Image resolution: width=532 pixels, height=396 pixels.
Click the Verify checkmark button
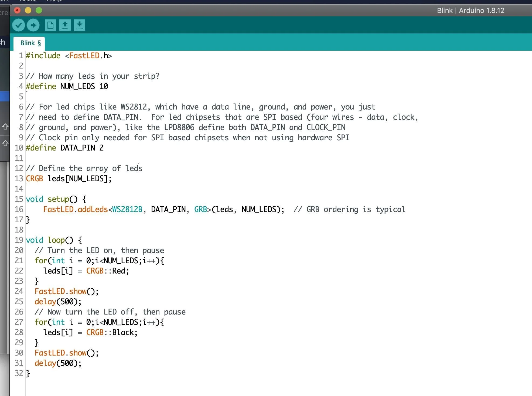pyautogui.click(x=18, y=25)
